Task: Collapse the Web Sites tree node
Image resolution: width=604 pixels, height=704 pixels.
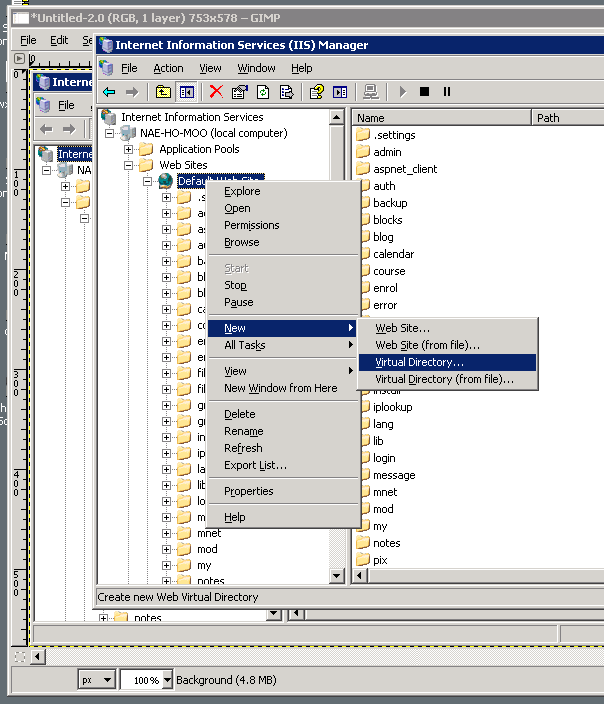Action: pyautogui.click(x=129, y=165)
